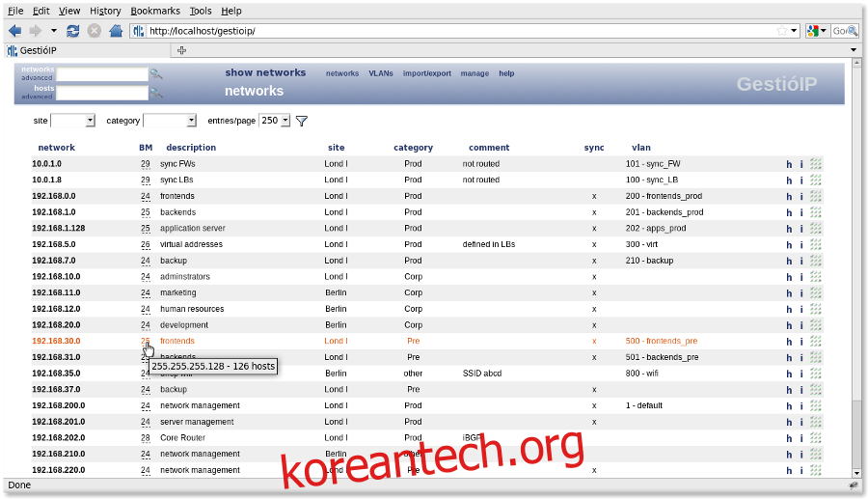Open the File menu
This screenshot has height=499, width=868.
pos(15,11)
